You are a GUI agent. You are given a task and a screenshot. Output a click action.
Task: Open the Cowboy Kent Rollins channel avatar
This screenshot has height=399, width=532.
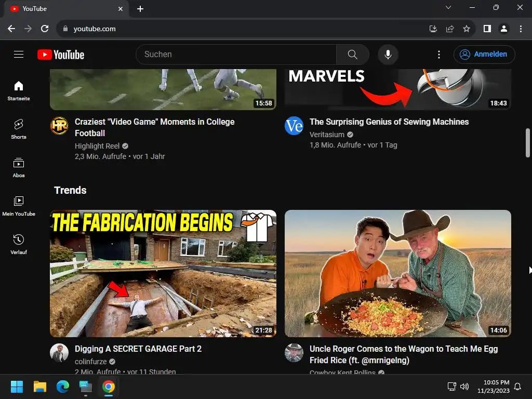tap(294, 353)
